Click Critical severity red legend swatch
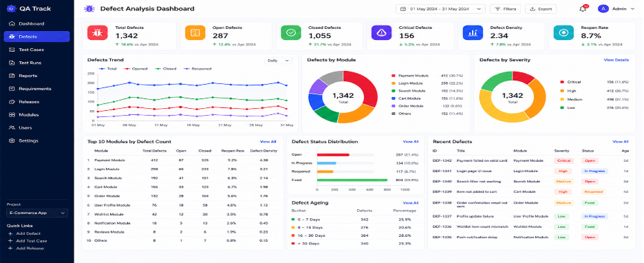 click(x=562, y=82)
